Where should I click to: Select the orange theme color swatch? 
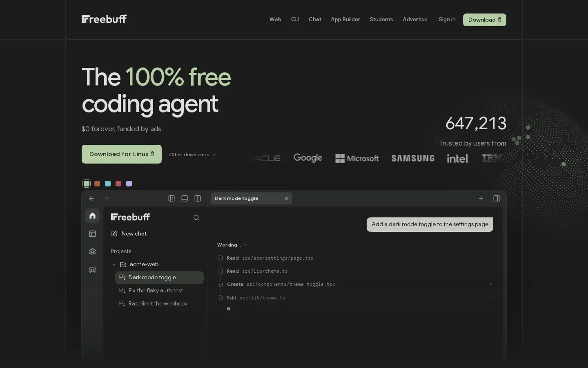pyautogui.click(x=97, y=184)
